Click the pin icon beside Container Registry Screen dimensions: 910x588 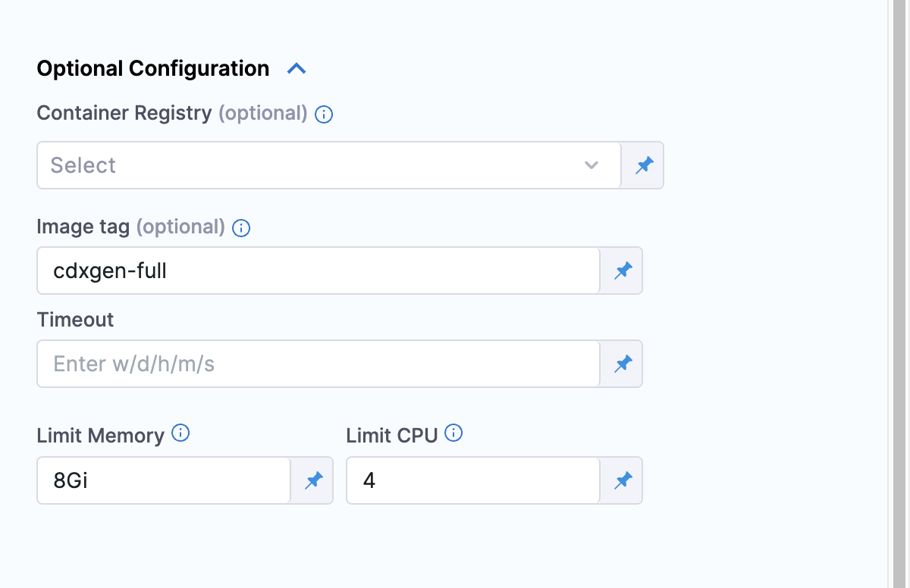[644, 165]
